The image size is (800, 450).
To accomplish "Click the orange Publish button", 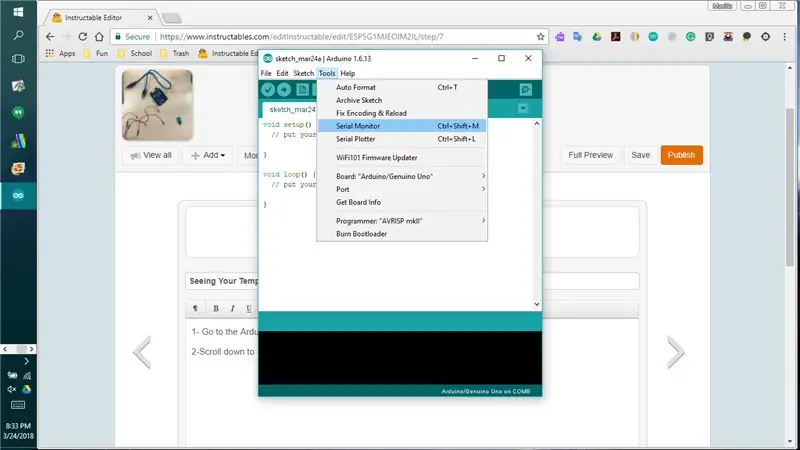I will [681, 155].
